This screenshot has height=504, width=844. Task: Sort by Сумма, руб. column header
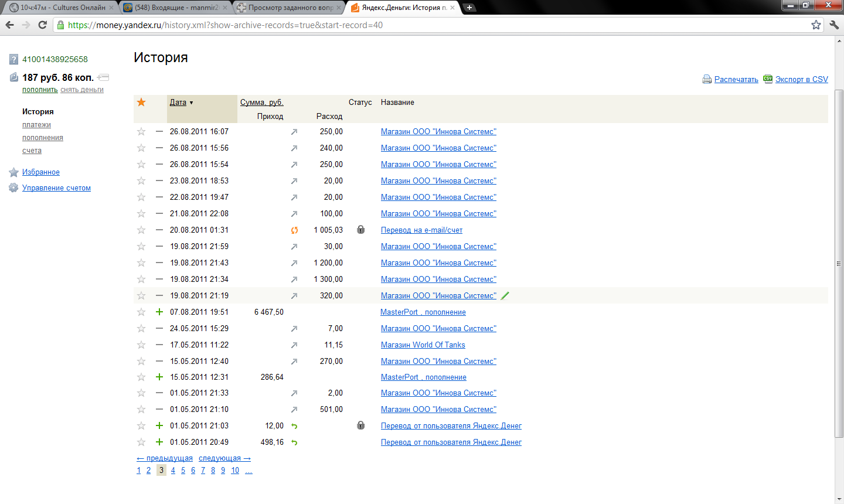click(x=261, y=102)
